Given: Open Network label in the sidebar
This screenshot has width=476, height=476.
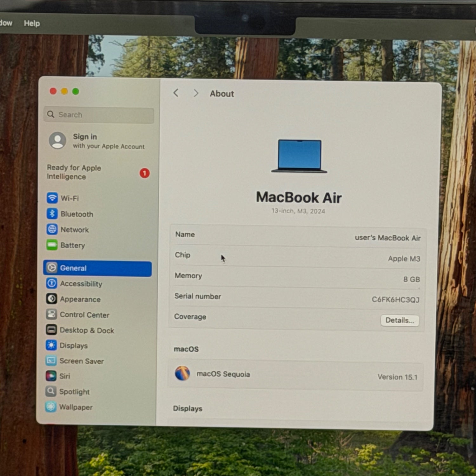Looking at the screenshot, I should tap(75, 230).
